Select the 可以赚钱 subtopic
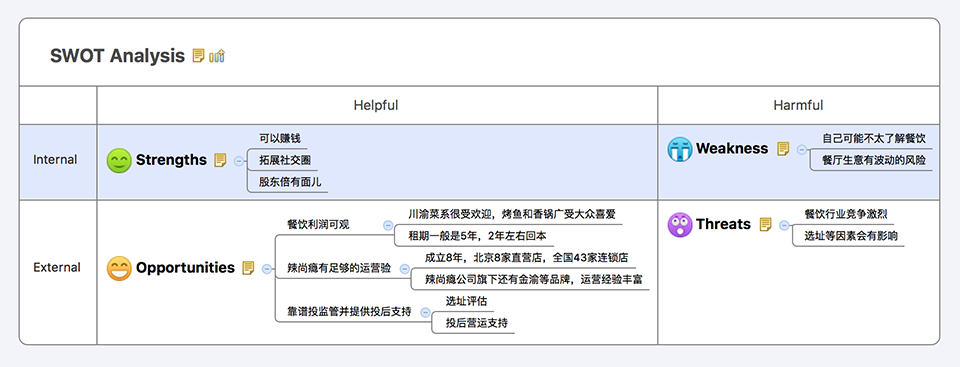 (279, 139)
